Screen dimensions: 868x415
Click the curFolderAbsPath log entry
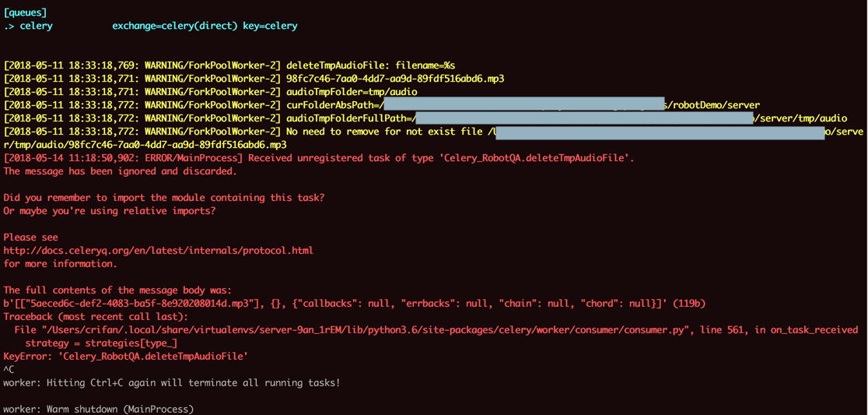[334, 105]
